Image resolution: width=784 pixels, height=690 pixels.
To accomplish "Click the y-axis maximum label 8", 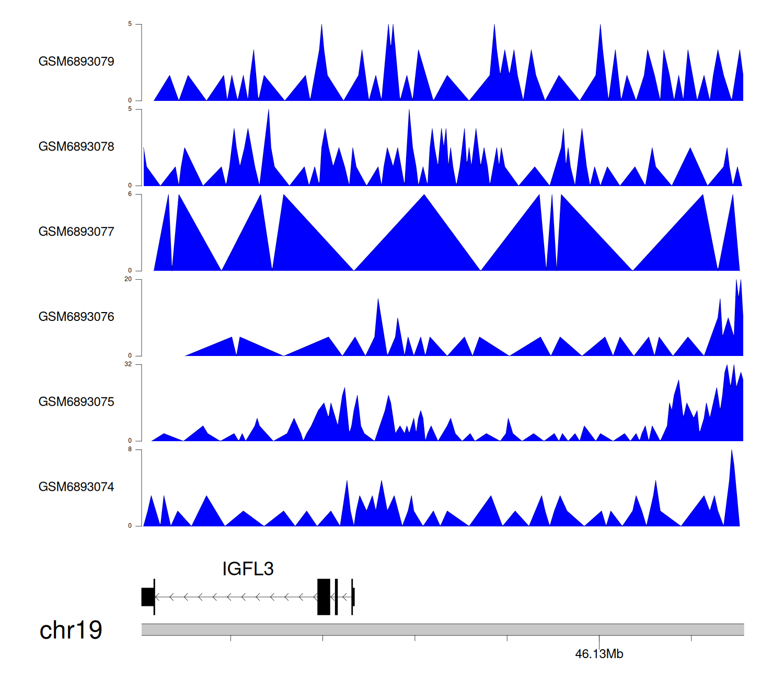I will click(130, 450).
